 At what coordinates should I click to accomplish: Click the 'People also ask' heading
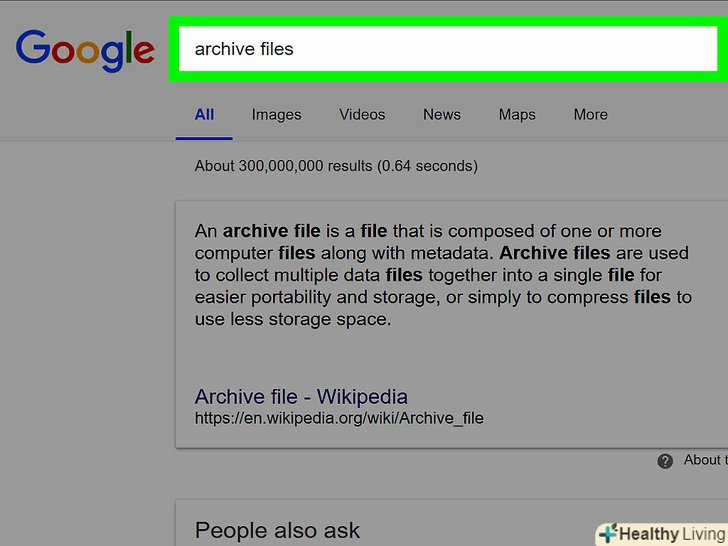[277, 530]
